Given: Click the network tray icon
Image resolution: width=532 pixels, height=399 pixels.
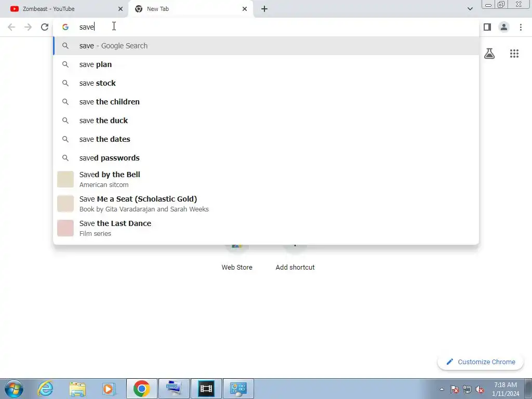Looking at the screenshot, I should [x=467, y=389].
